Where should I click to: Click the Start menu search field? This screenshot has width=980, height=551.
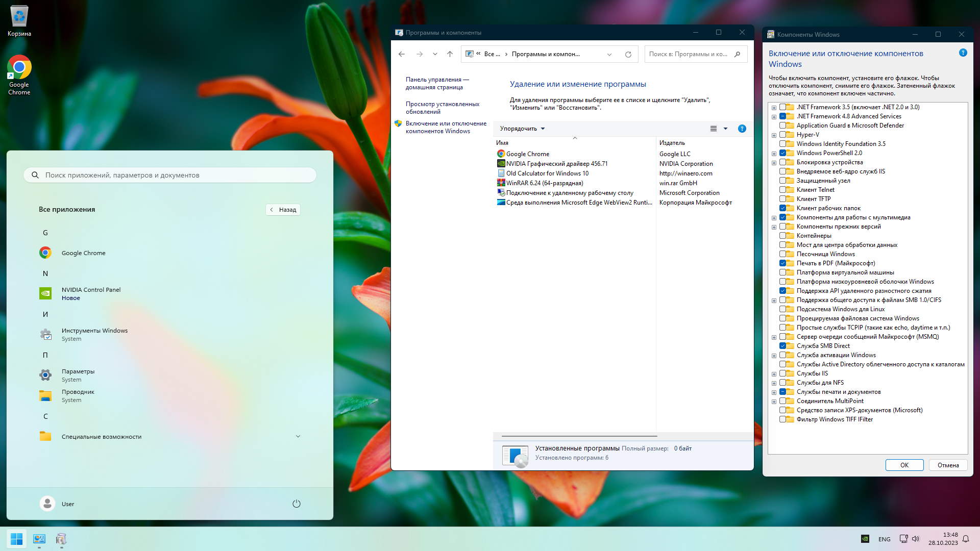[x=170, y=175]
